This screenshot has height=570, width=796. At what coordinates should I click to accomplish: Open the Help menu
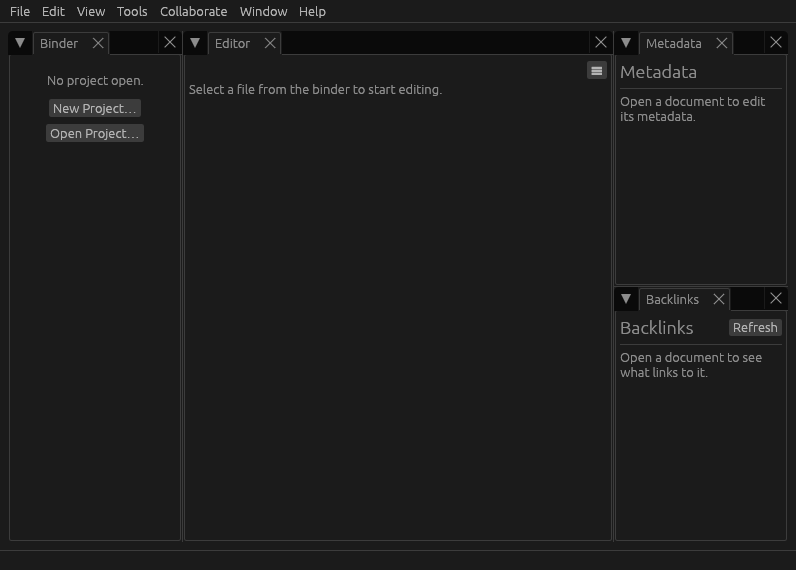[x=312, y=11]
